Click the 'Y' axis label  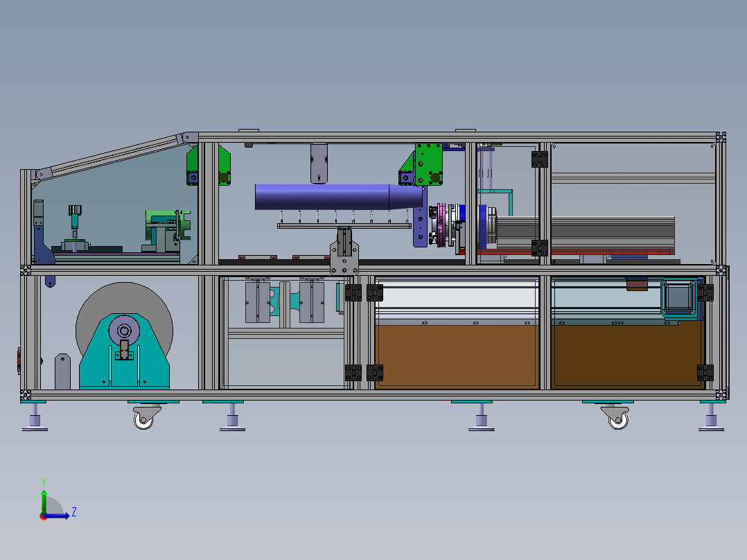(x=44, y=482)
